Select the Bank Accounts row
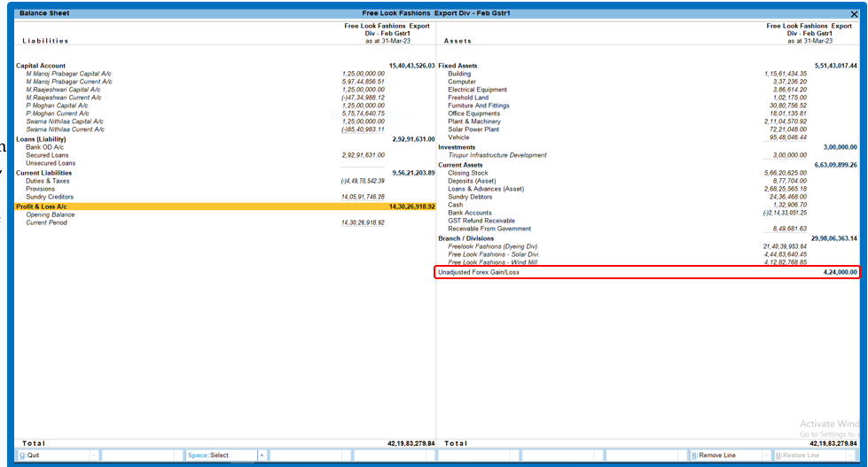868x467 pixels. coord(470,213)
